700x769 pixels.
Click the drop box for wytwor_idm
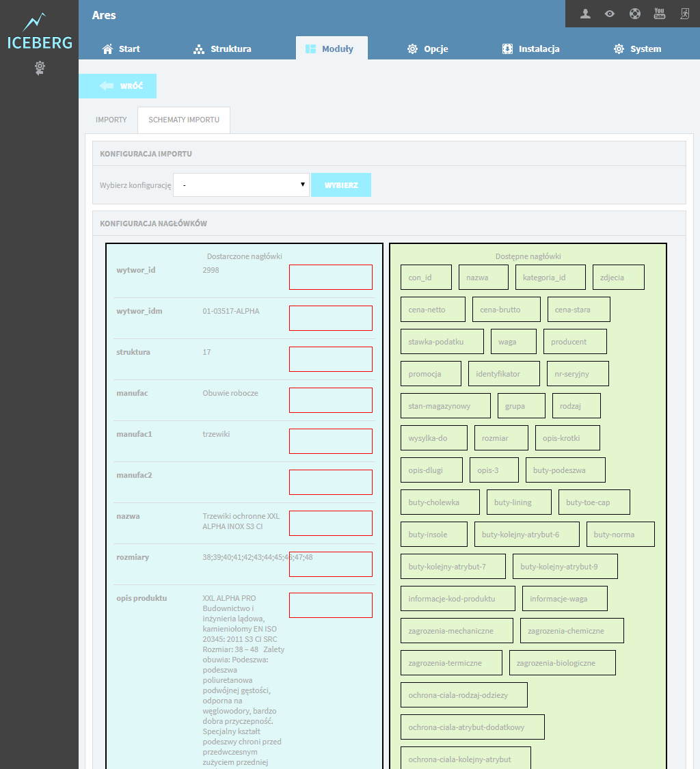pyautogui.click(x=331, y=319)
